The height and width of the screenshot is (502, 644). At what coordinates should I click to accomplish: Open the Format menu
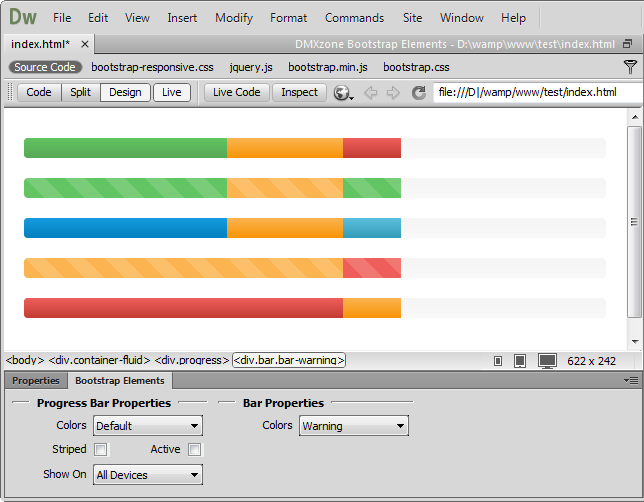(x=288, y=18)
